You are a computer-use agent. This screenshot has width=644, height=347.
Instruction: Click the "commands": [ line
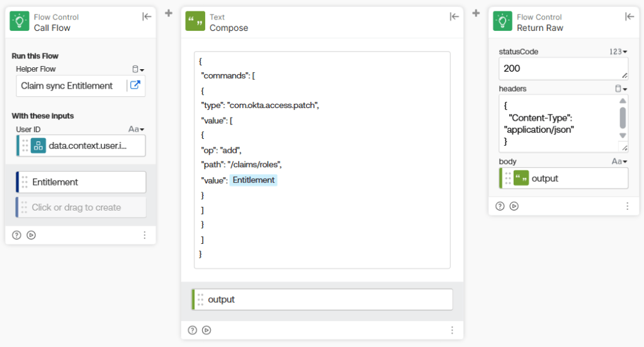[228, 76]
